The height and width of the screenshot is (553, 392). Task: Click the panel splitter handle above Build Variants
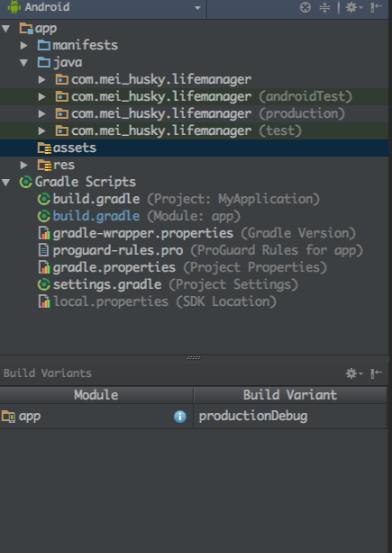point(193,358)
